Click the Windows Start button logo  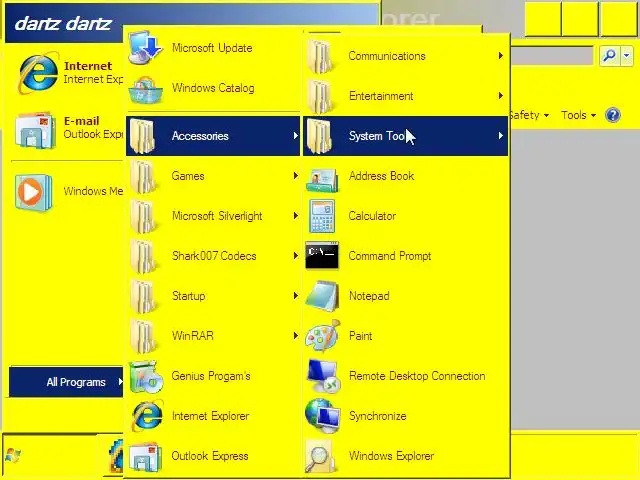(12, 456)
